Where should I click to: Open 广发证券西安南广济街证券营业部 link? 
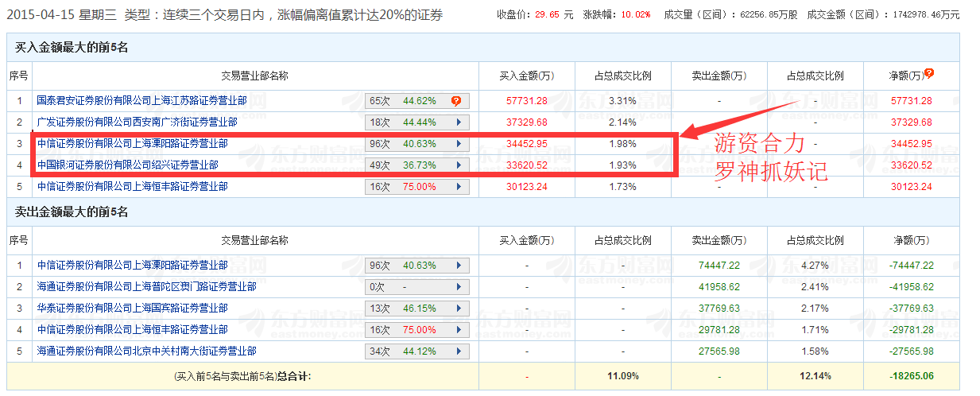[137, 122]
